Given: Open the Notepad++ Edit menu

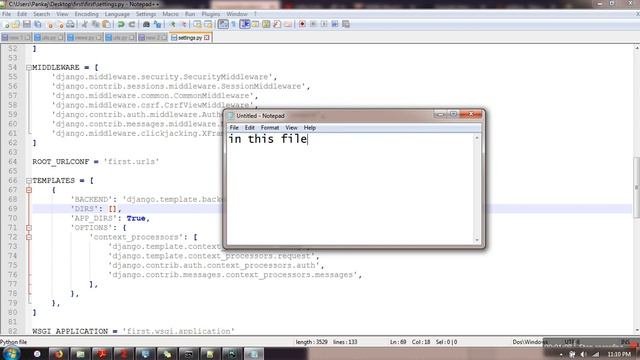Looking at the screenshot, I should (x=22, y=14).
